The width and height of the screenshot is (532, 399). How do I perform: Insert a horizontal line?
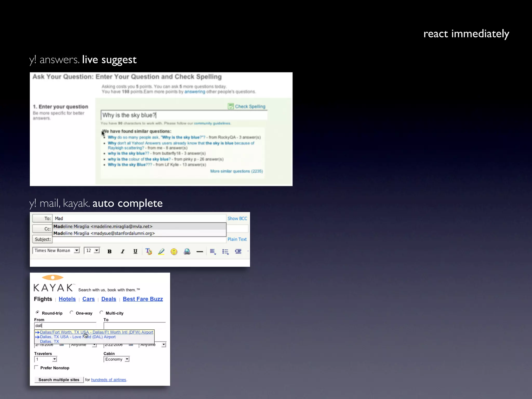click(x=199, y=252)
